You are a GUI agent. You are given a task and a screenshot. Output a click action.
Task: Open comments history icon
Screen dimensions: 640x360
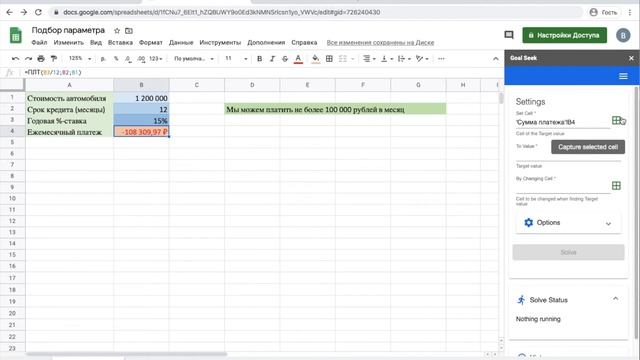click(x=509, y=35)
